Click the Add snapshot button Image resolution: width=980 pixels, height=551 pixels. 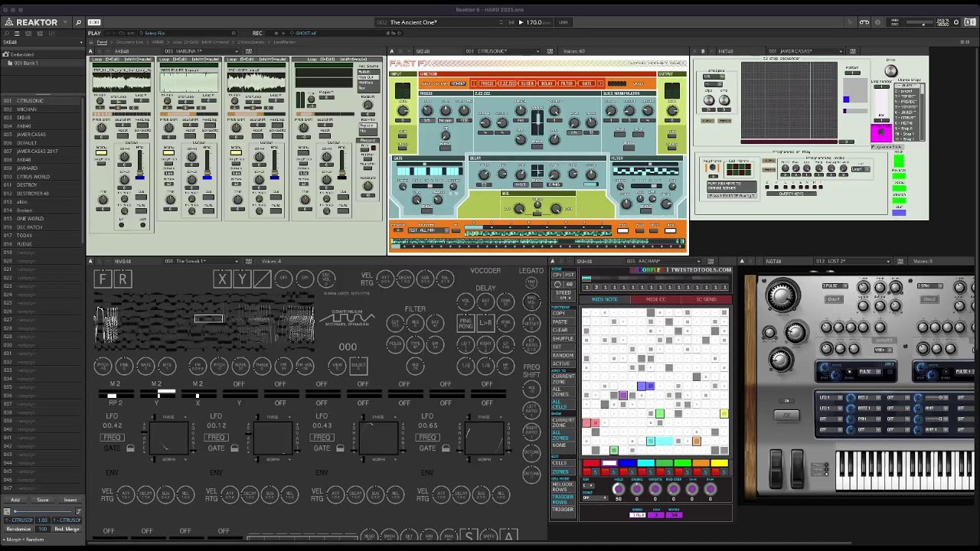click(x=15, y=500)
